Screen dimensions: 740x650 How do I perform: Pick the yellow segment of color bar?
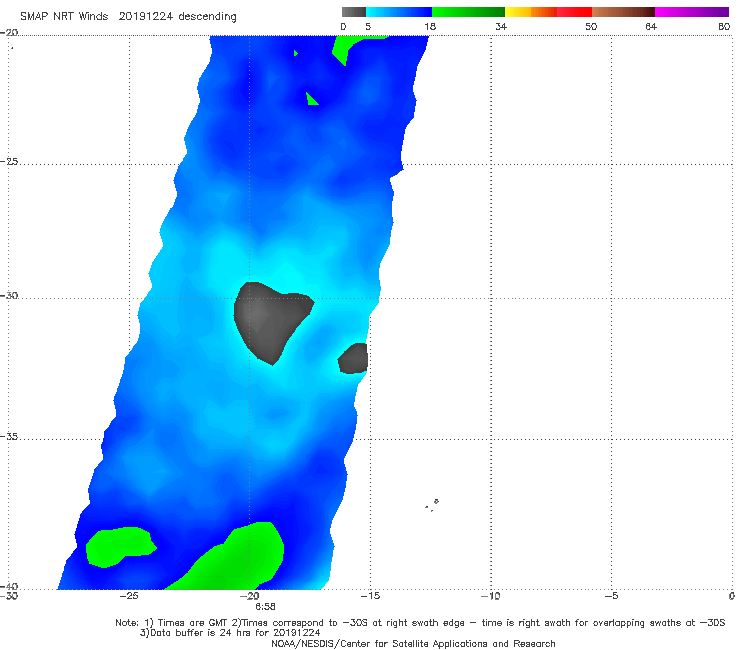coord(518,12)
